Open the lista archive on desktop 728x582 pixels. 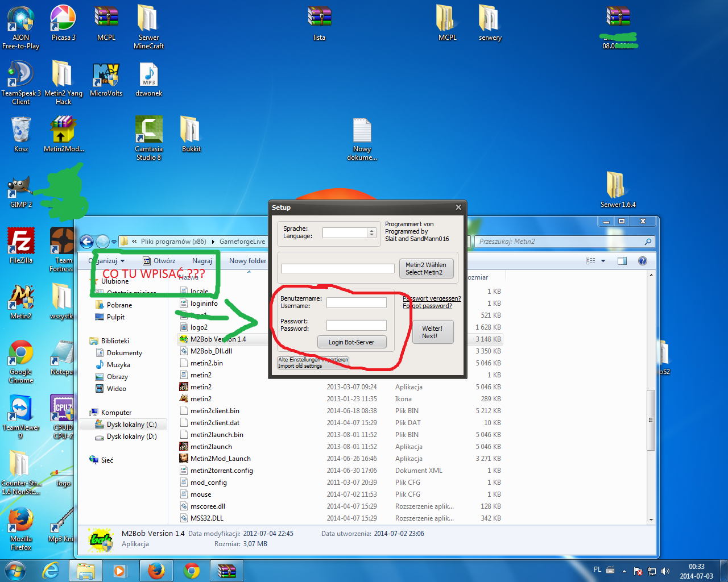(319, 23)
